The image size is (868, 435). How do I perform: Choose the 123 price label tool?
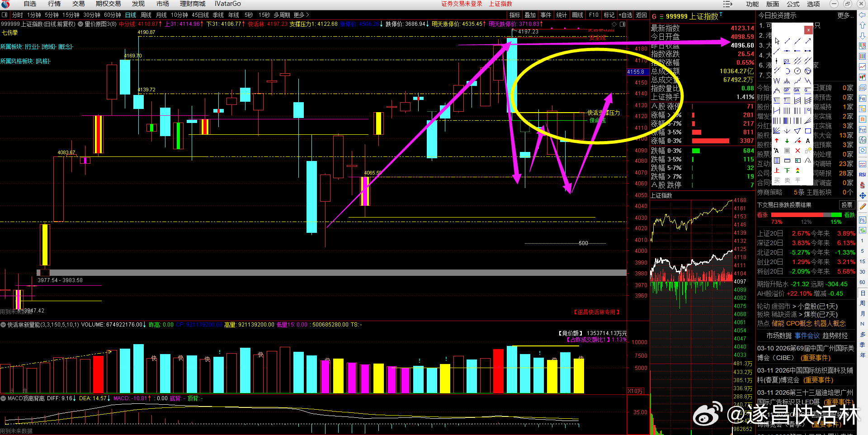(x=787, y=61)
